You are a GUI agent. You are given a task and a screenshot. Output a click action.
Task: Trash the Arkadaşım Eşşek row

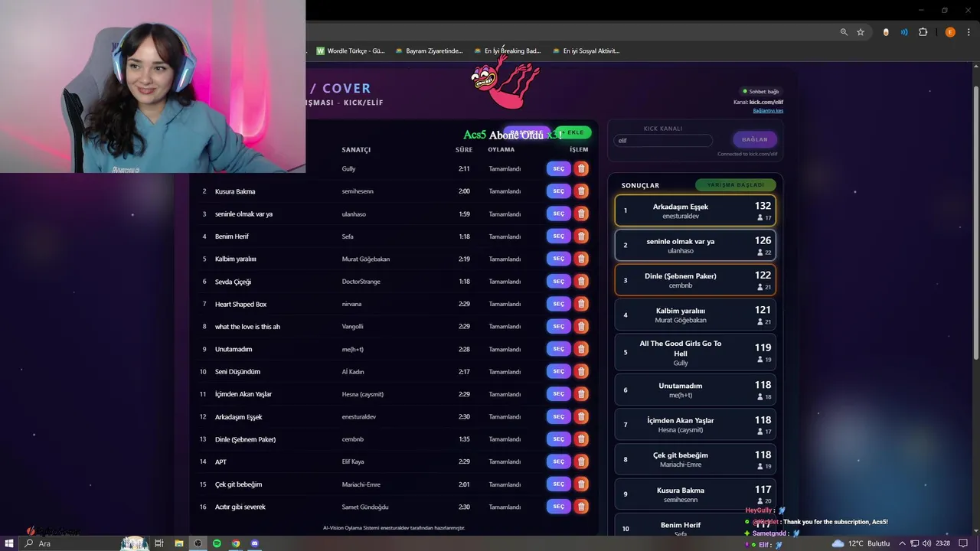[x=581, y=416]
